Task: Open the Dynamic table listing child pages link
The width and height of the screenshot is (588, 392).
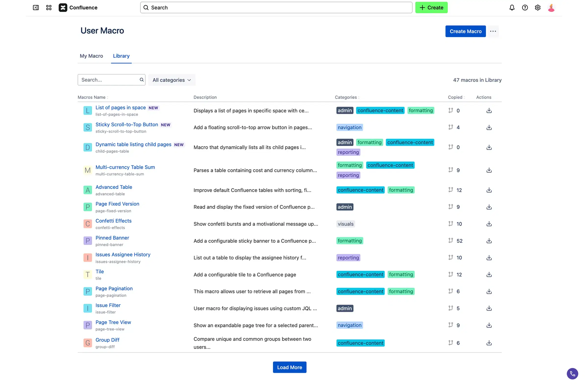Action: [x=134, y=145]
